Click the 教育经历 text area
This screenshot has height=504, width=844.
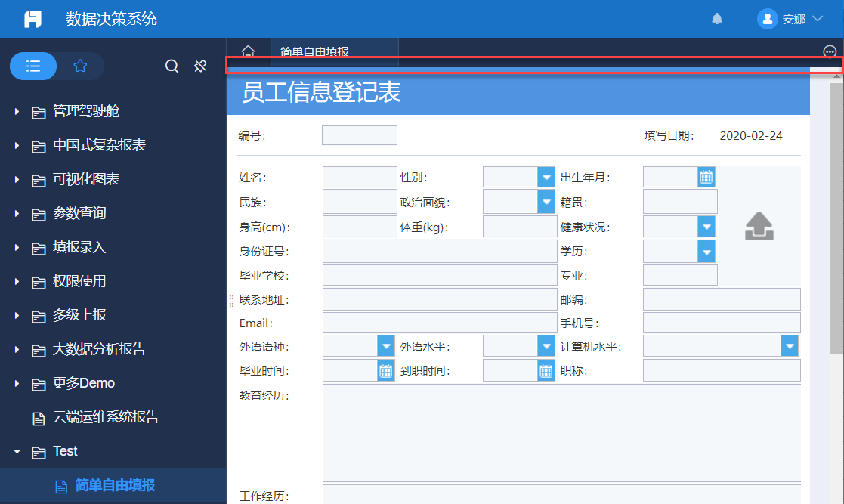pos(561,433)
